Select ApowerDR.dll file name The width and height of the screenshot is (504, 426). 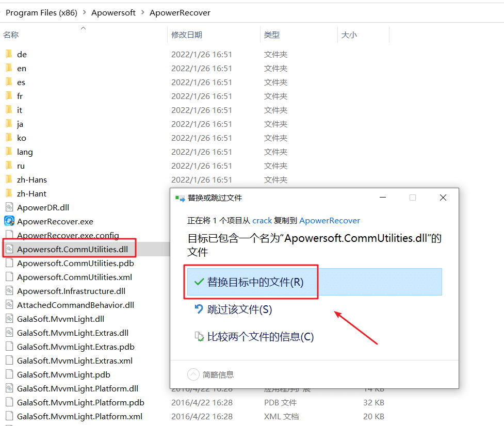tap(43, 207)
